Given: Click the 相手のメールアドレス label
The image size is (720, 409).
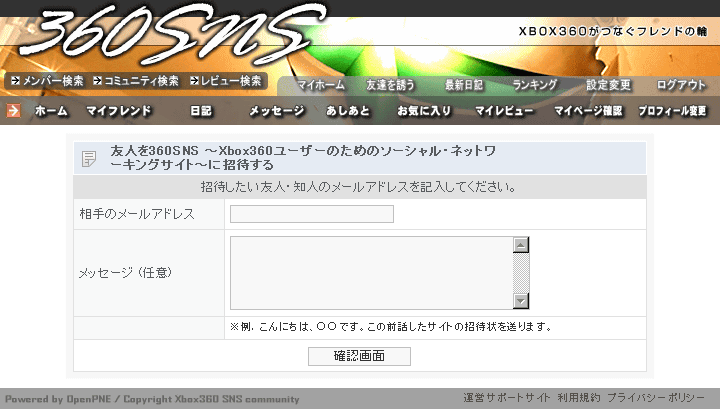Looking at the screenshot, I should pyautogui.click(x=137, y=214).
